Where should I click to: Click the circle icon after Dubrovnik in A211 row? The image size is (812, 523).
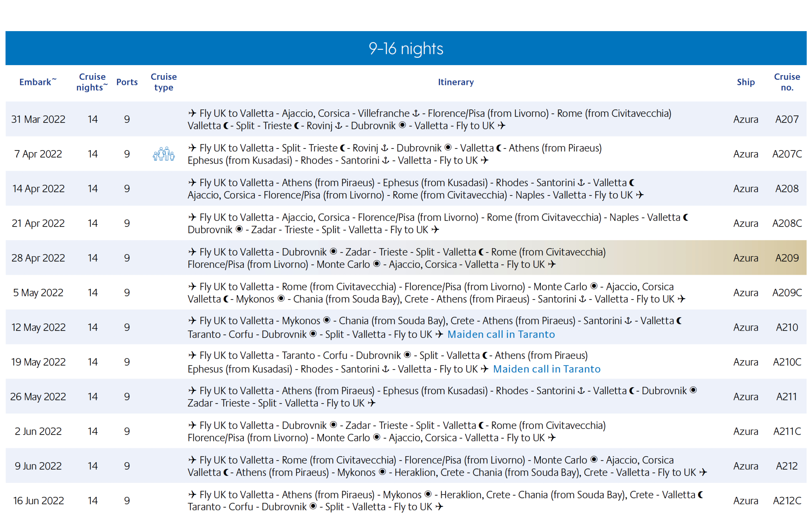694,390
